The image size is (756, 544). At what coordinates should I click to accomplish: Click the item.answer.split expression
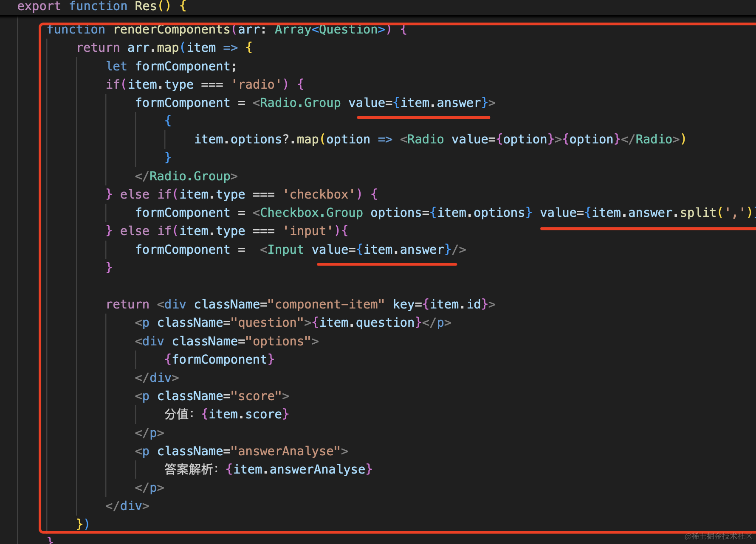point(654,213)
